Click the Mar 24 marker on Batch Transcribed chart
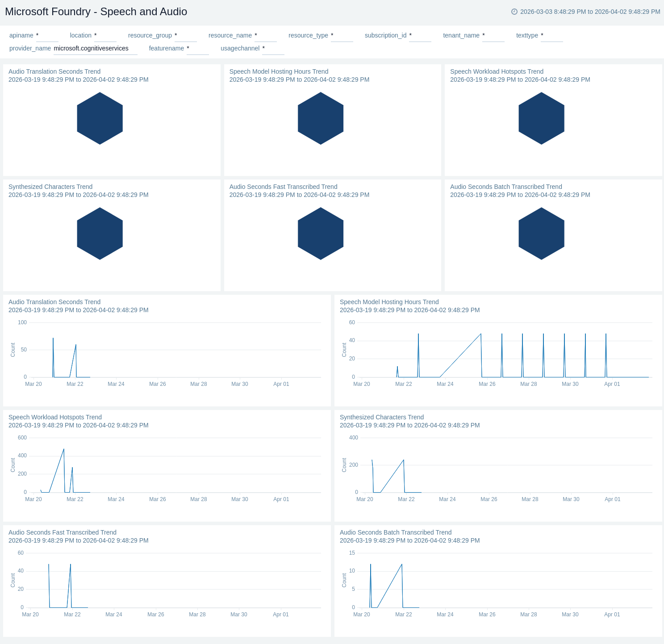 (x=445, y=615)
